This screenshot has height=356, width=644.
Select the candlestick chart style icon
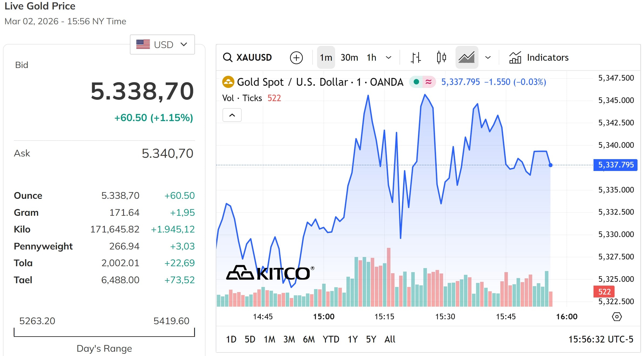coord(441,57)
